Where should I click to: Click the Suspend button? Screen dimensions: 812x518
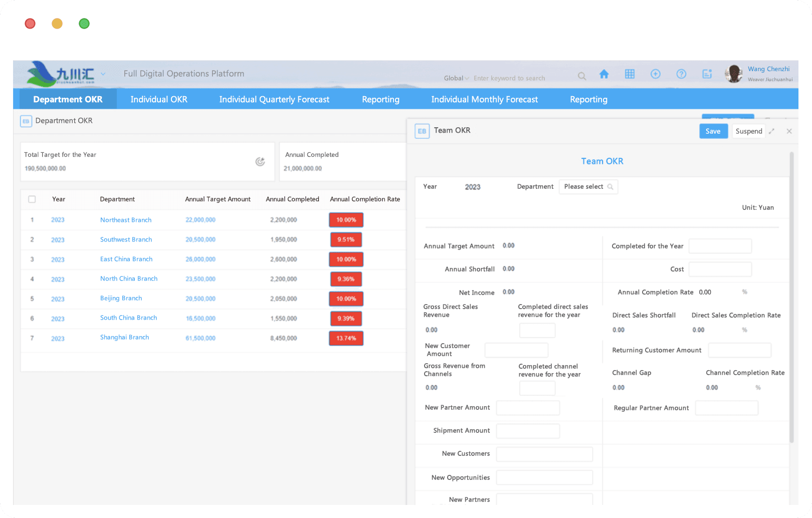point(749,131)
